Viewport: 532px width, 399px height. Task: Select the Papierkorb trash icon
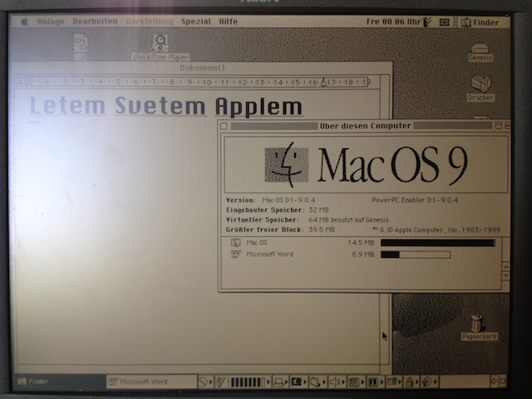point(479,327)
